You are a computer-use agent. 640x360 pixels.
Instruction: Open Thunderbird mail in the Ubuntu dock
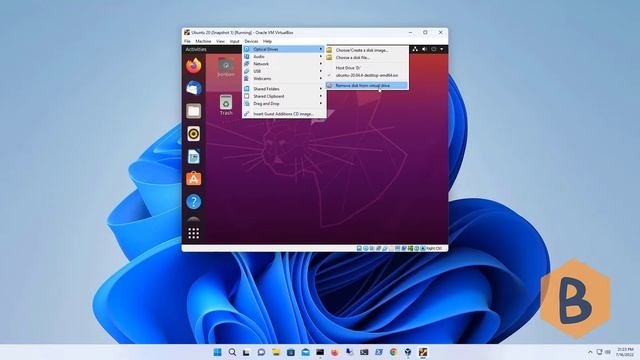point(193,88)
